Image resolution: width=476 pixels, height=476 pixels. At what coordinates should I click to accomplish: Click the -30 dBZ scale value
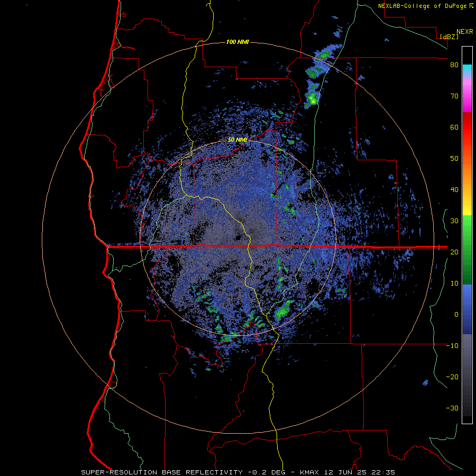click(x=452, y=408)
